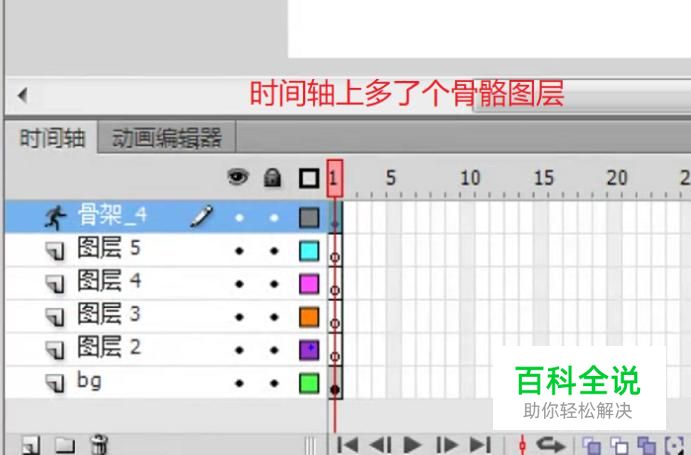This screenshot has width=691, height=455.
Task: Toggle lock dot of 骨架_4 layer
Action: coord(274,218)
